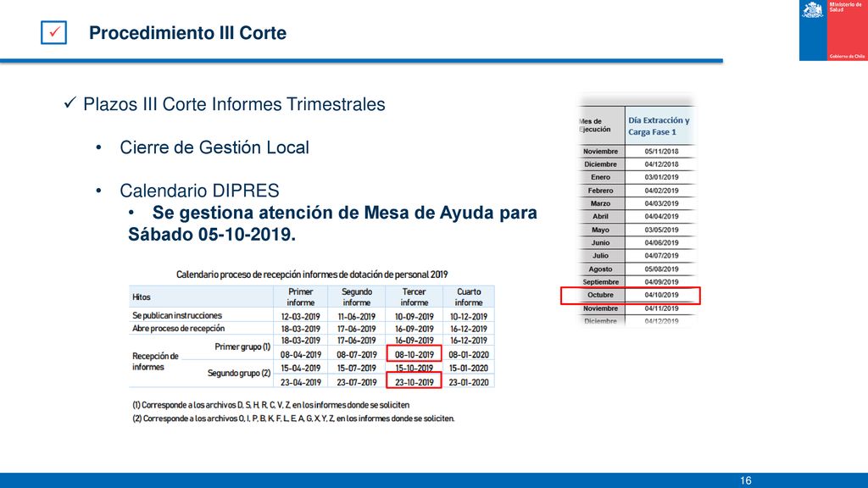Select the date cell 08-01-2020
The width and height of the screenshot is (868, 488).
tap(469, 355)
